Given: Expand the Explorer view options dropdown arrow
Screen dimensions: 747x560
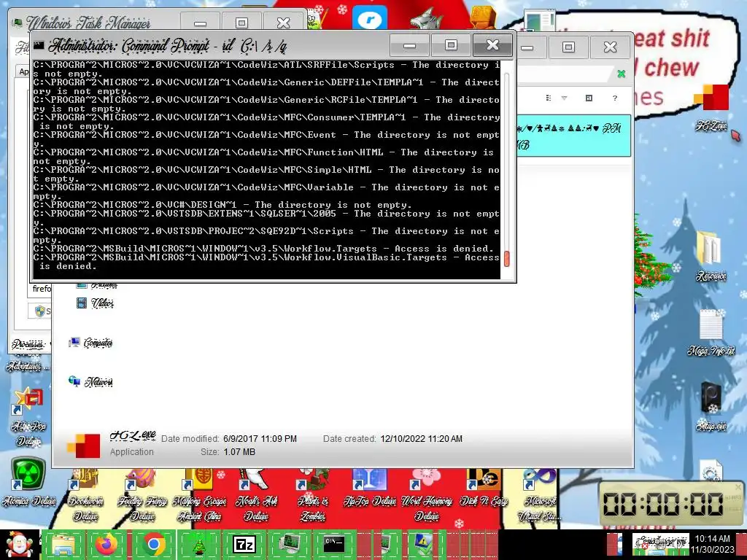Looking at the screenshot, I should [564, 98].
